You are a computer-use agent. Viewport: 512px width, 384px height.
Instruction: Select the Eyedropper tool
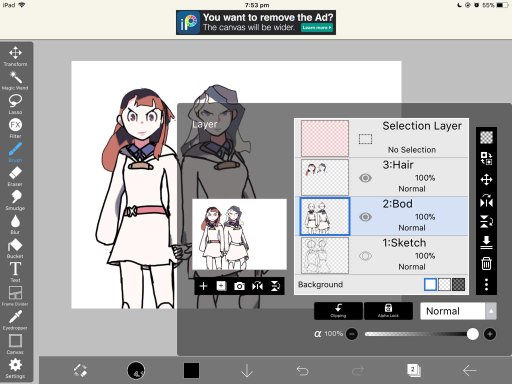point(15,320)
